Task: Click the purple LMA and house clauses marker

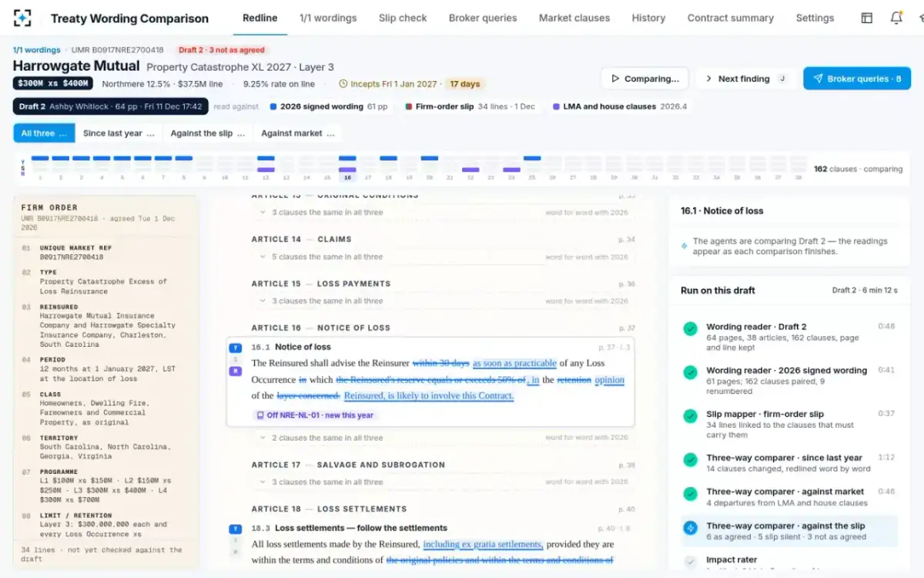Action: (557, 106)
